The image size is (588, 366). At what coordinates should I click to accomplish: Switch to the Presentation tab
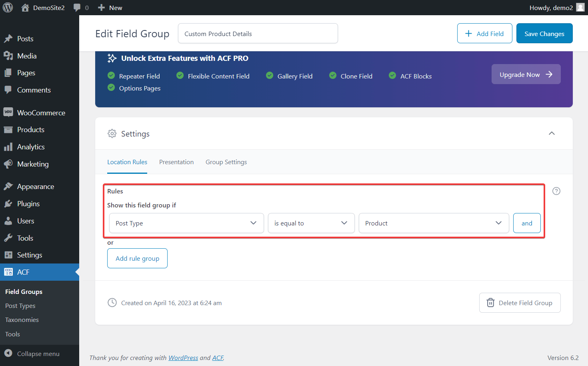[x=176, y=162]
